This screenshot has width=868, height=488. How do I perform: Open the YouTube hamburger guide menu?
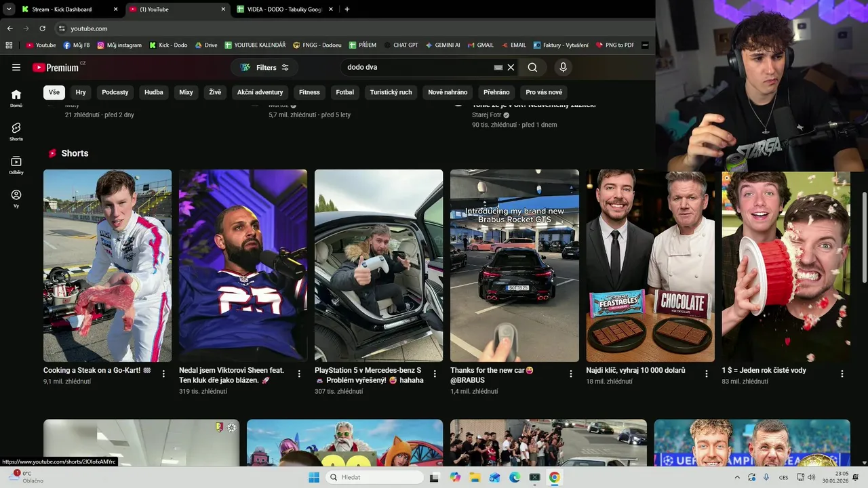(x=16, y=67)
